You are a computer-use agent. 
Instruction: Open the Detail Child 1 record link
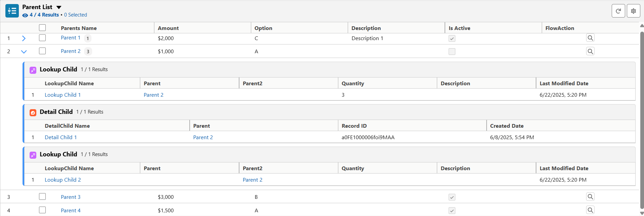point(61,137)
